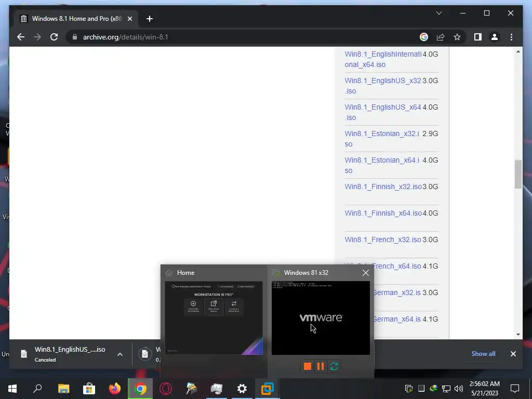Screen dimensions: 532x399
Task: Pause the Windows 81 x32 virtual machine
Action: pos(320,366)
